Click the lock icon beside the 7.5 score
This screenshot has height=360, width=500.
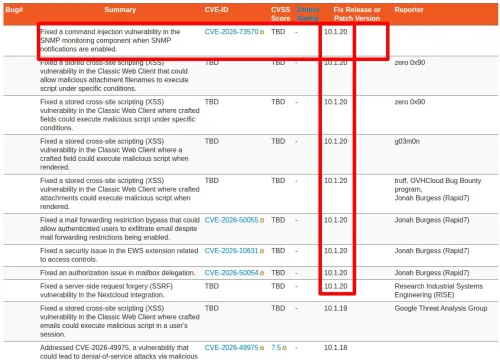coord(284,348)
